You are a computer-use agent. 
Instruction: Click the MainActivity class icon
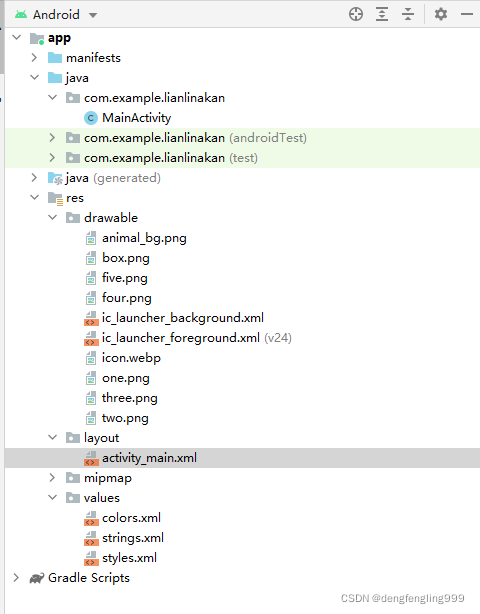(x=91, y=118)
